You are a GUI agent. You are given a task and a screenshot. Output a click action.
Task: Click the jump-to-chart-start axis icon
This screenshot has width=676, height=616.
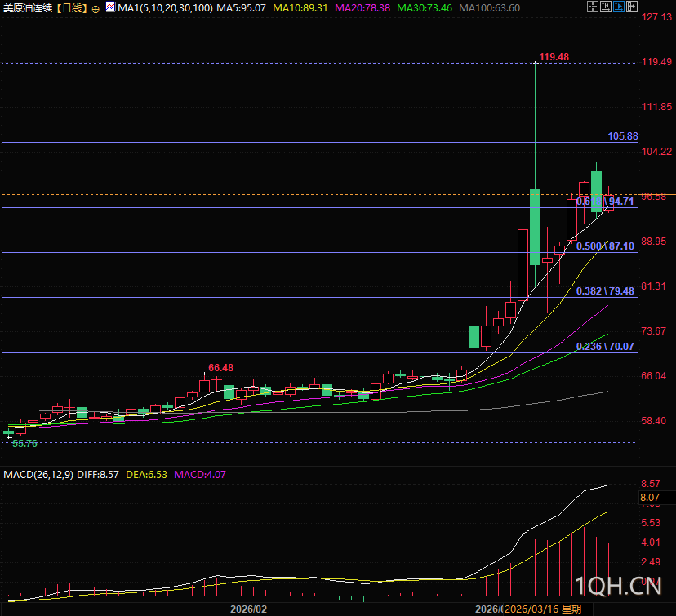[x=606, y=7]
